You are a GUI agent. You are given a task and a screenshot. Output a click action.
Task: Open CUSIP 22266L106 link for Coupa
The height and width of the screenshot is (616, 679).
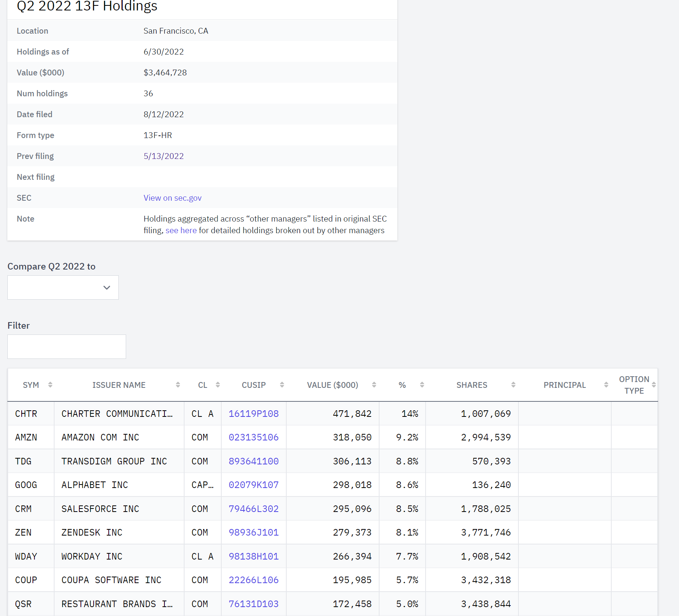pyautogui.click(x=254, y=580)
